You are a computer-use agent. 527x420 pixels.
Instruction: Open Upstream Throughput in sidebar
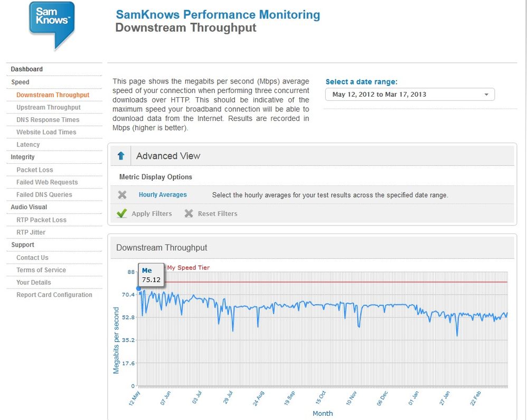pos(49,107)
